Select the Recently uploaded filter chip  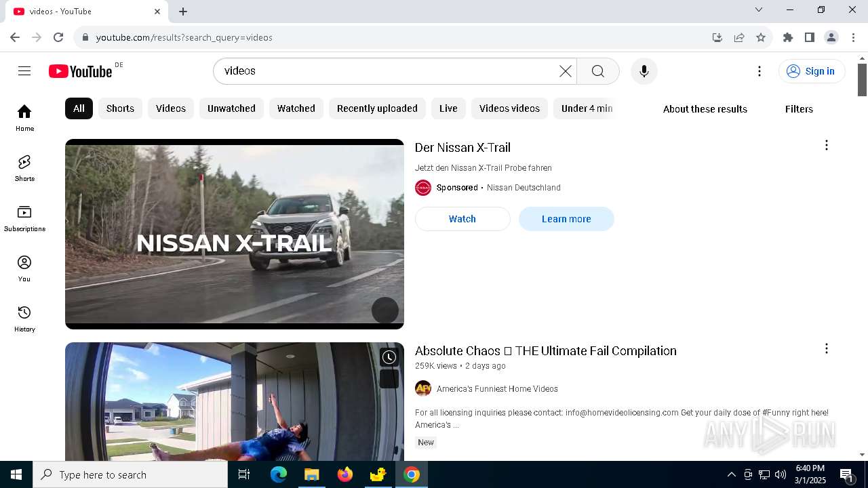coord(377,108)
